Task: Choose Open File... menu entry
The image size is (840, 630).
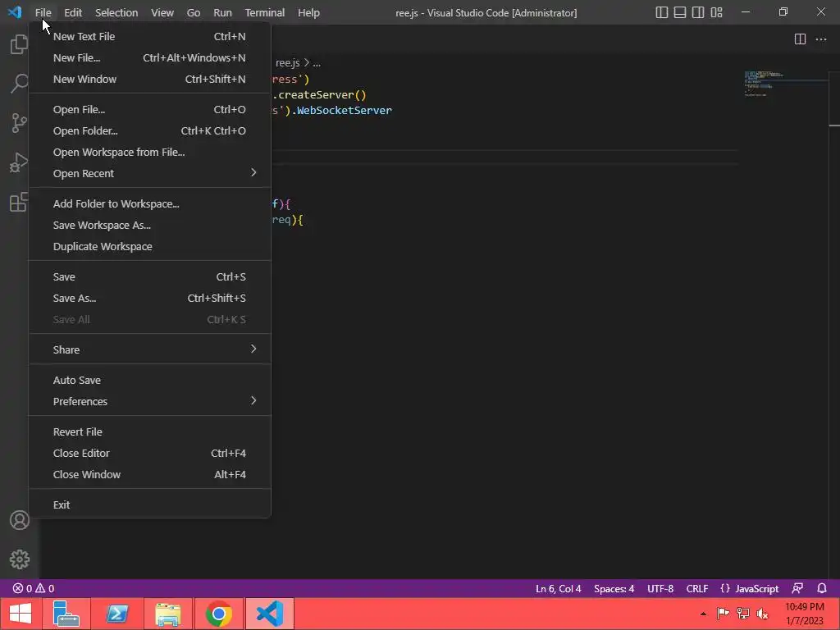Action: [150, 109]
